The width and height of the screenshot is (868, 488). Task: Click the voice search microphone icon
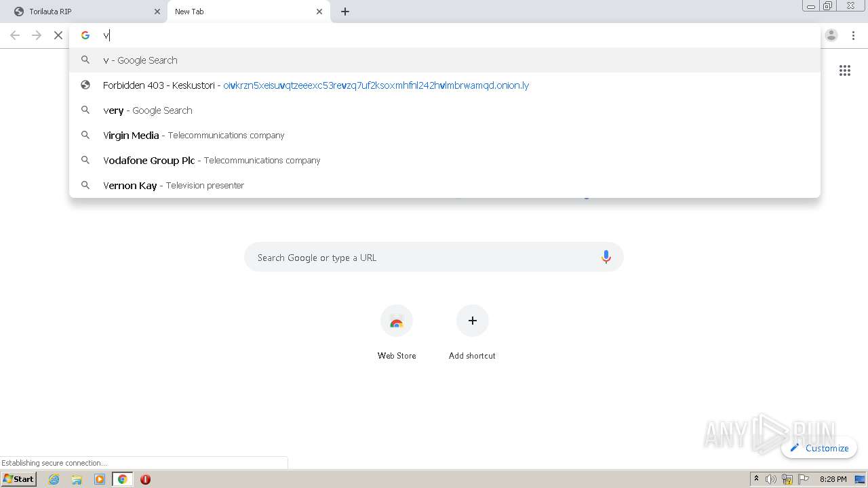(x=606, y=257)
